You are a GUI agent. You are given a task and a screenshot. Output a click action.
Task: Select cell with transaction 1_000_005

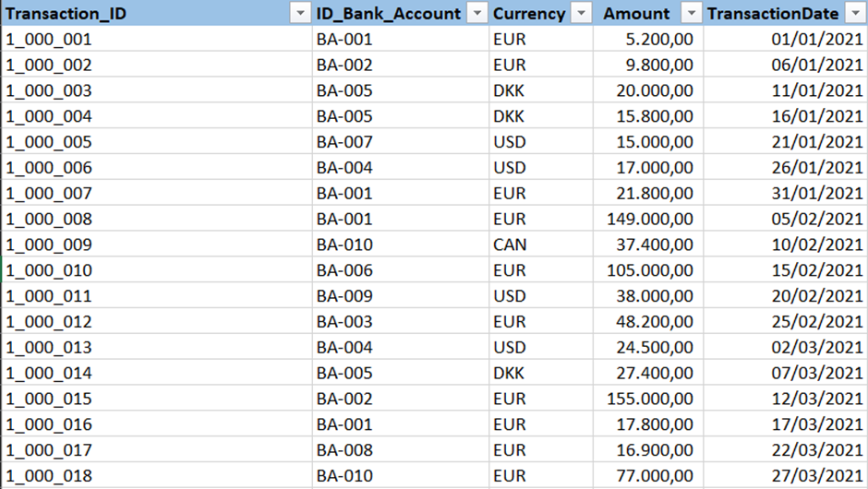[x=157, y=141]
